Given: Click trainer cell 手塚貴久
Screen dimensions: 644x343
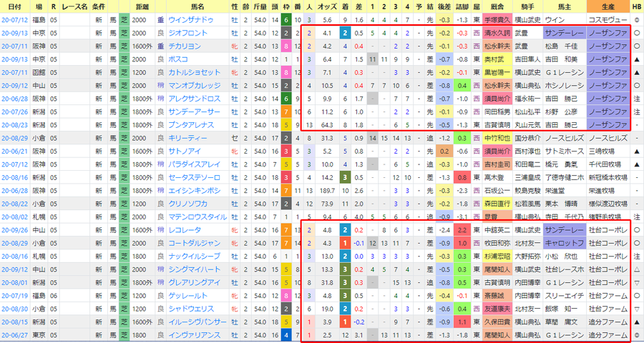Looking at the screenshot, I should (498, 20).
